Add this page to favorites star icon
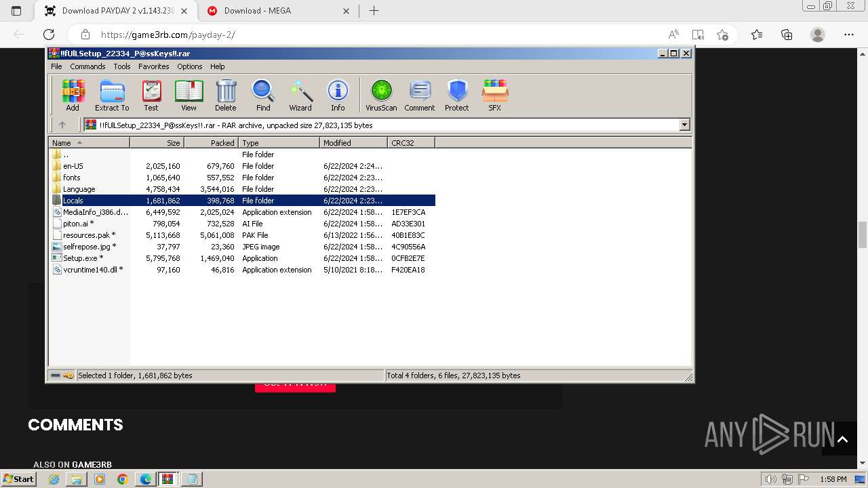 pos(722,35)
